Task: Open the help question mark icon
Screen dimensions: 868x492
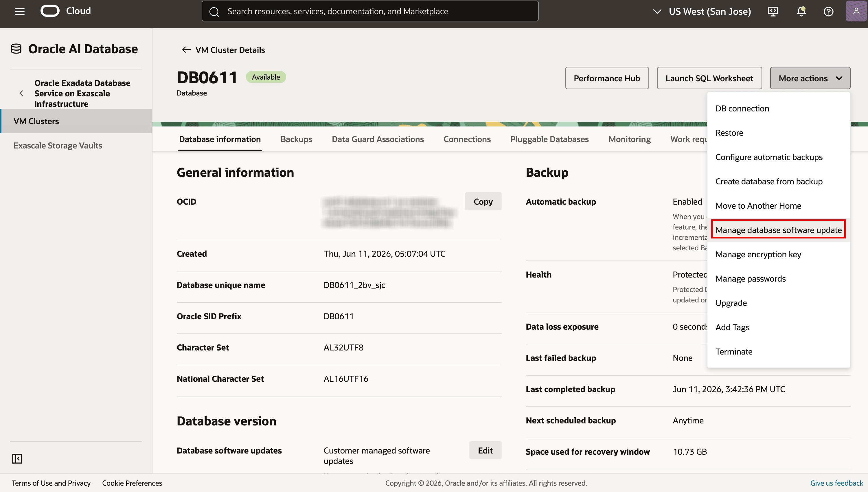Action: click(828, 12)
